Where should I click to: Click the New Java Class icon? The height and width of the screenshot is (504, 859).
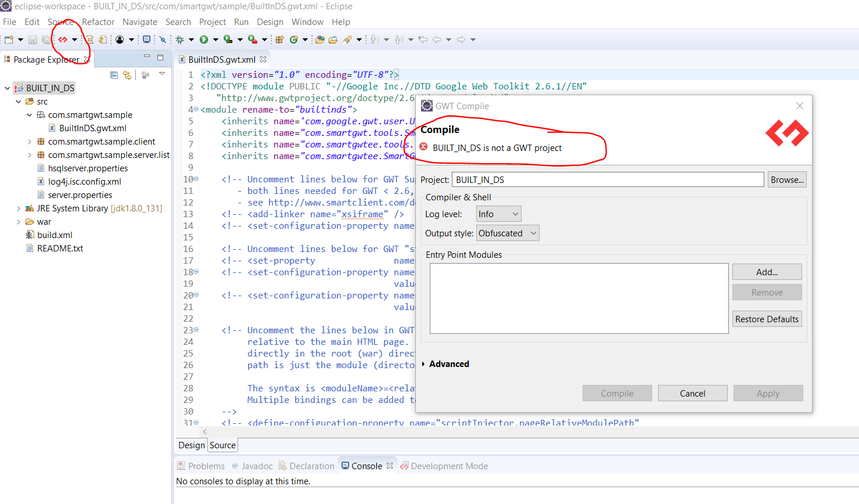pos(293,39)
